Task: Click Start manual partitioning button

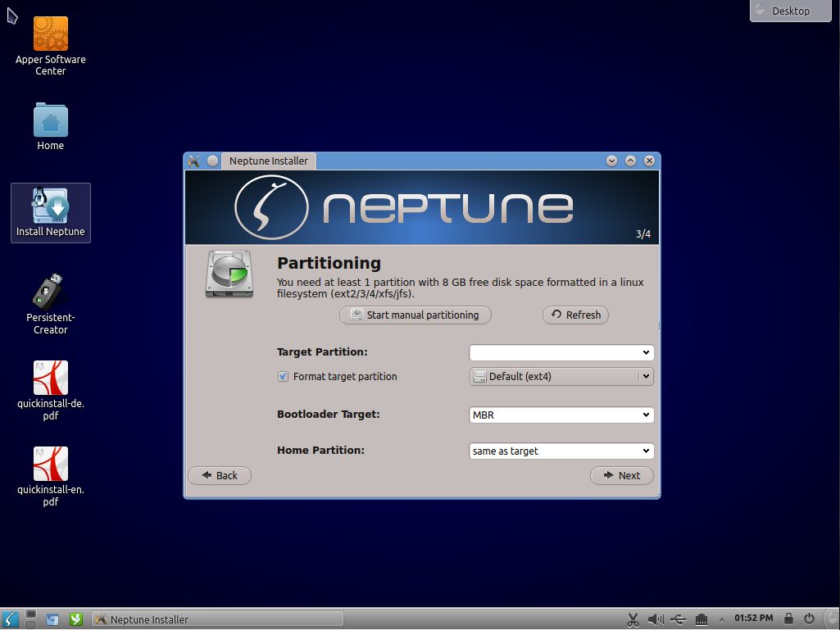Action: 415,315
